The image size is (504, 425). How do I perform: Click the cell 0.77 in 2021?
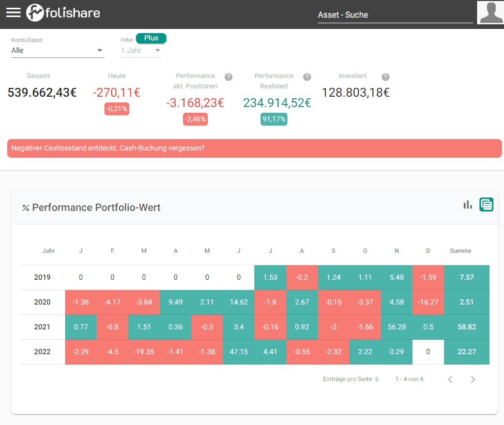[81, 327]
